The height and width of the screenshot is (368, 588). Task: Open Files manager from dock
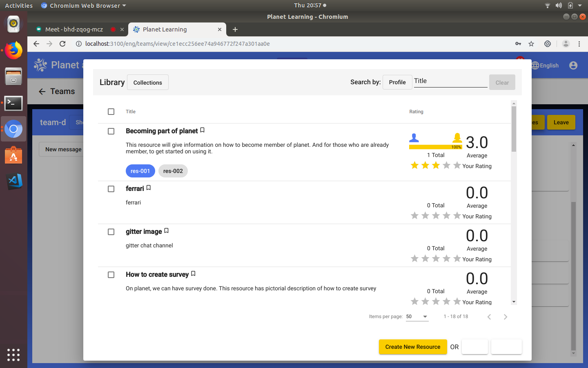tap(13, 76)
